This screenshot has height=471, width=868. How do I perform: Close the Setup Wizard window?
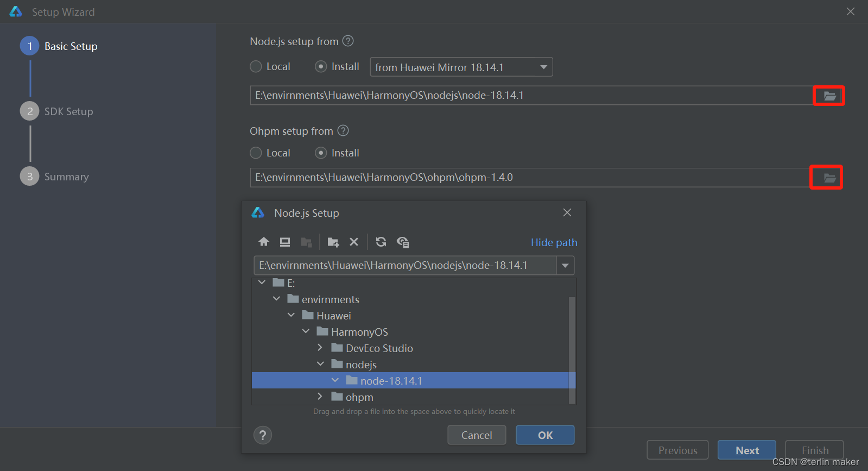(x=851, y=11)
